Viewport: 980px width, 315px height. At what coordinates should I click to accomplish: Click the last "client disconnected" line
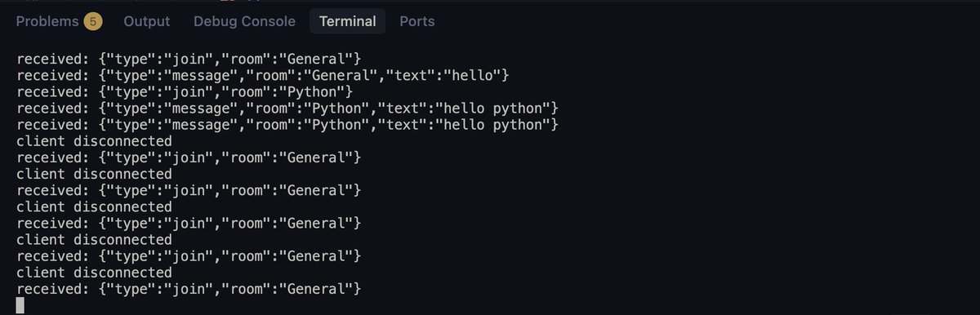click(94, 273)
